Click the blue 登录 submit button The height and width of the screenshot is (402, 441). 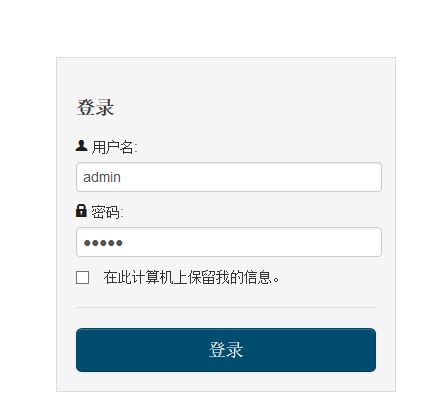226,350
